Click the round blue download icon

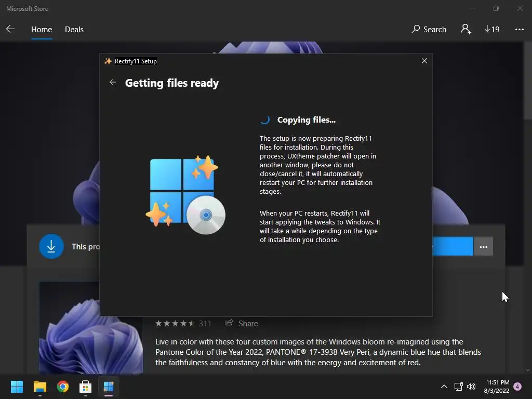(x=51, y=246)
